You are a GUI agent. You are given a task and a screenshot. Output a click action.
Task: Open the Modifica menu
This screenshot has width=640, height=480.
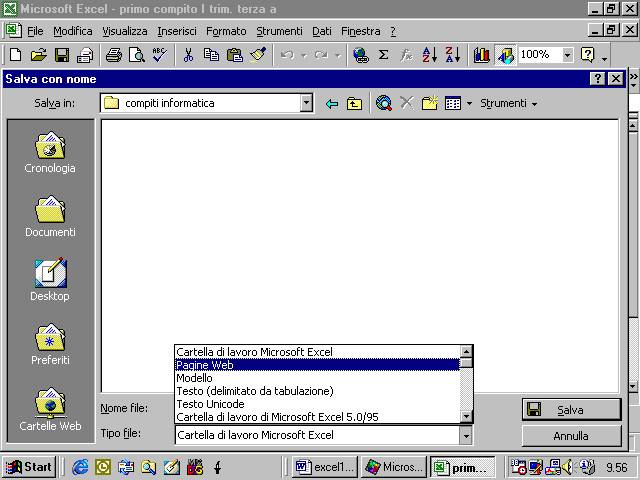click(x=73, y=31)
